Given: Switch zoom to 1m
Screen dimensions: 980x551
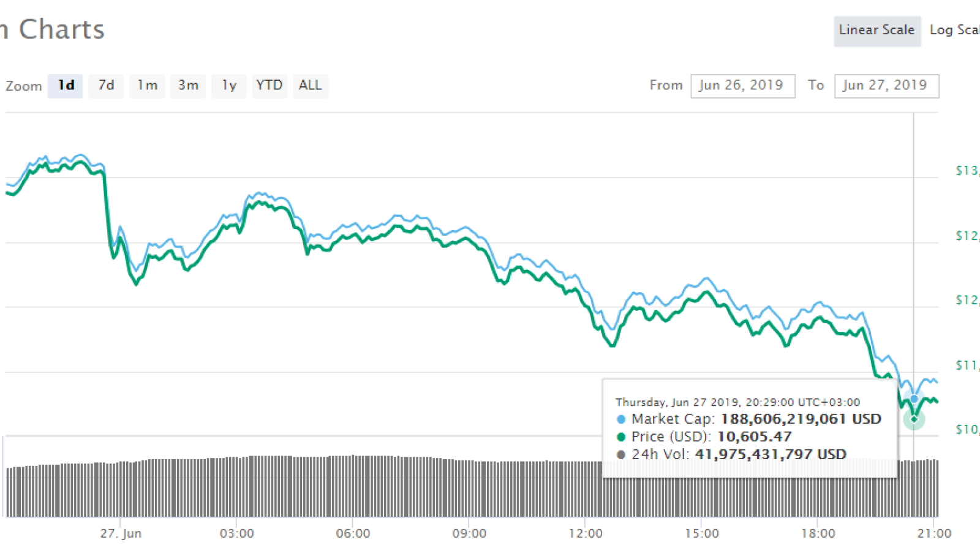Looking at the screenshot, I should [x=147, y=86].
